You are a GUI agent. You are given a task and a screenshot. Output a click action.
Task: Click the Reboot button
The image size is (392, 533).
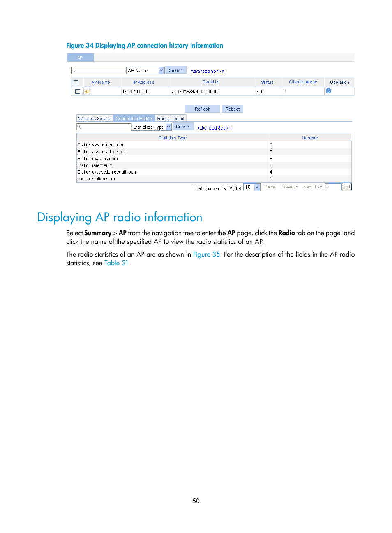coord(233,109)
